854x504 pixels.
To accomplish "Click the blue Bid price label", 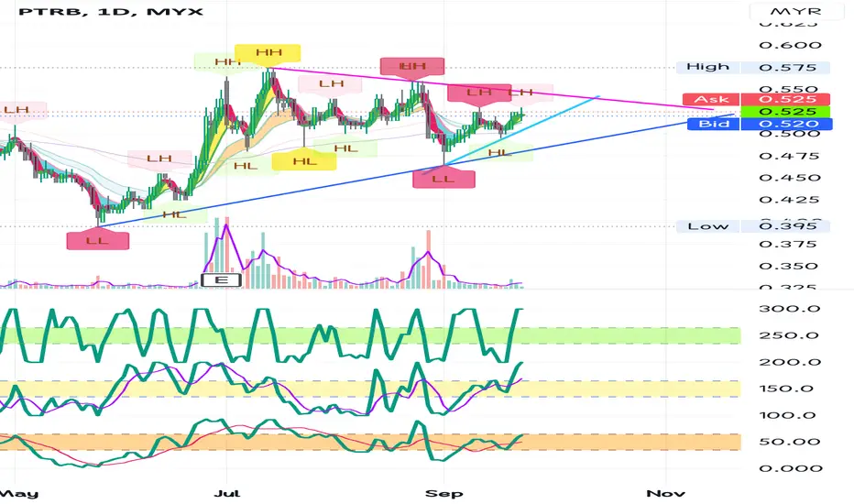I will [760, 124].
